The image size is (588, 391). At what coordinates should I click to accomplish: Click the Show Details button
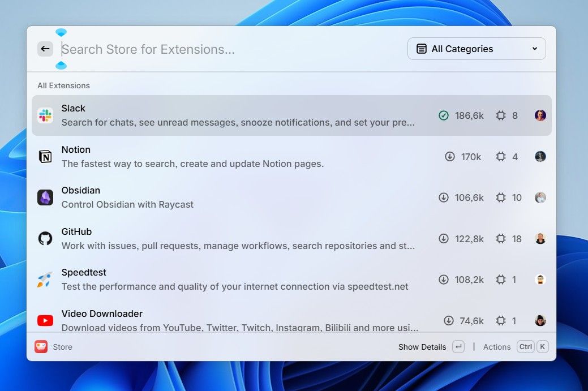point(422,346)
